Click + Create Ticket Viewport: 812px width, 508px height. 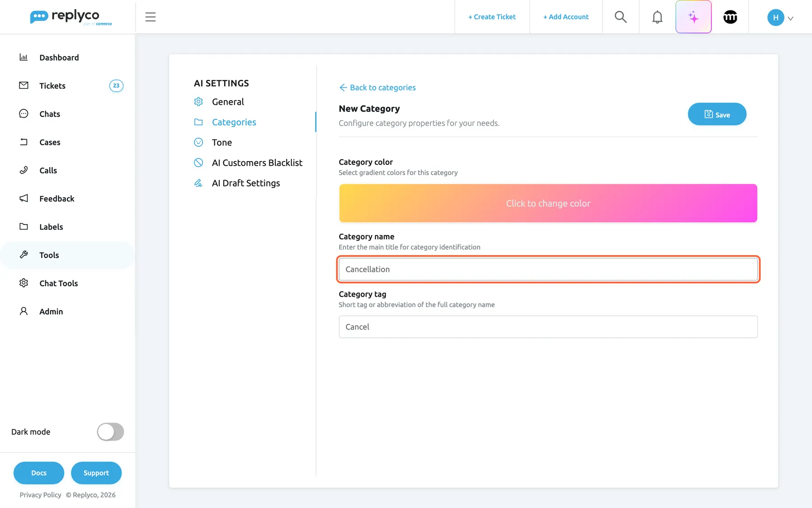pos(492,17)
